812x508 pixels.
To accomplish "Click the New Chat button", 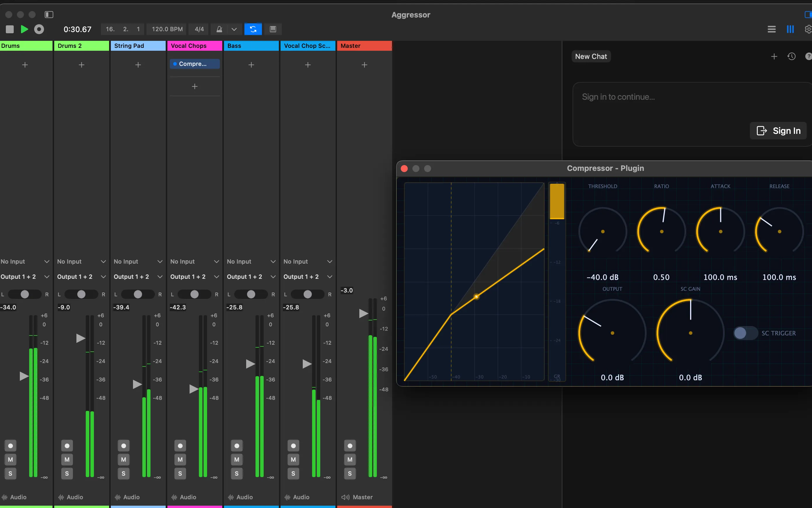I will [591, 57].
